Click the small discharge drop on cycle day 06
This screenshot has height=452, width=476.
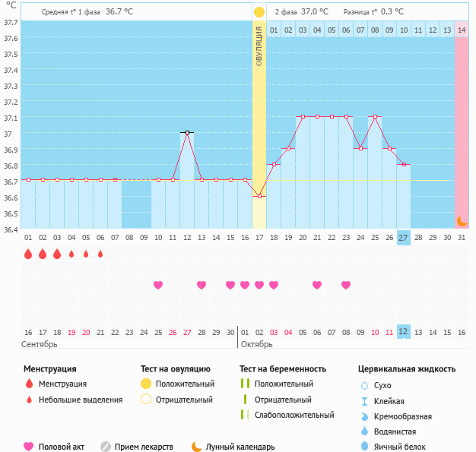point(100,254)
